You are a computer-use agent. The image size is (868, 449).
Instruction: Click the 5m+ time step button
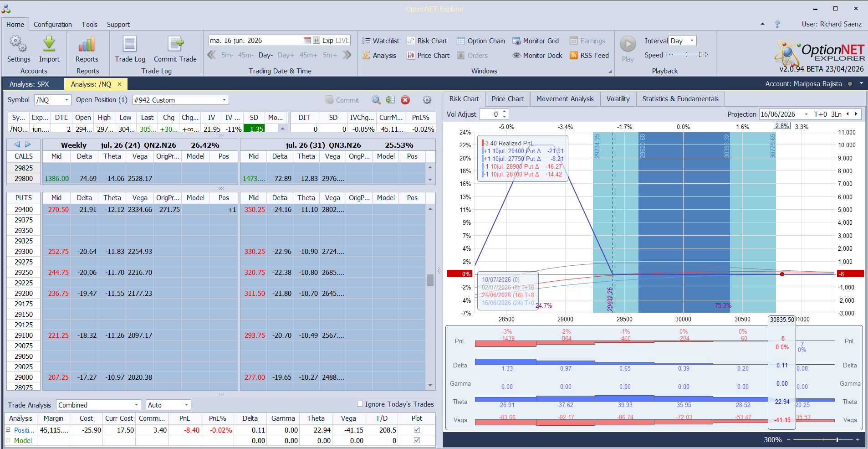330,55
